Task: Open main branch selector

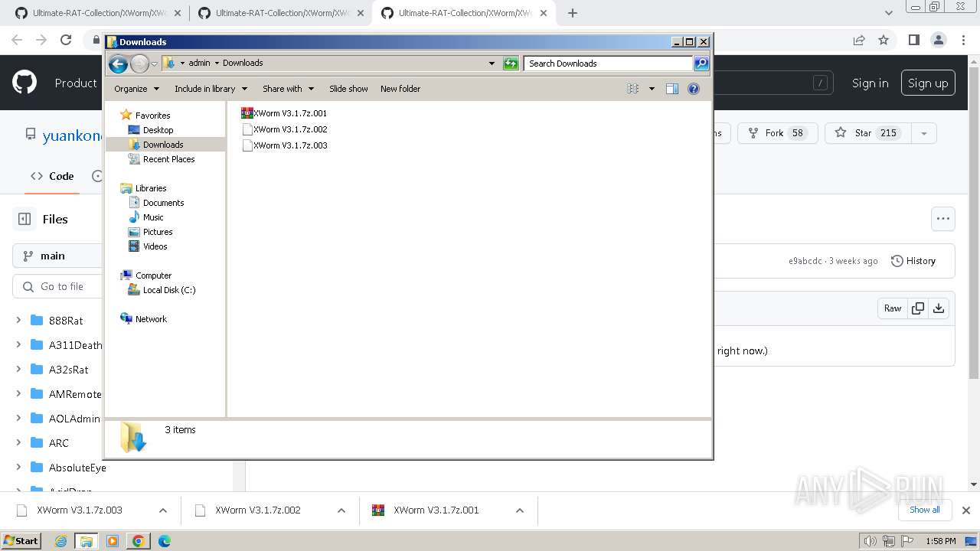Action: pyautogui.click(x=57, y=256)
